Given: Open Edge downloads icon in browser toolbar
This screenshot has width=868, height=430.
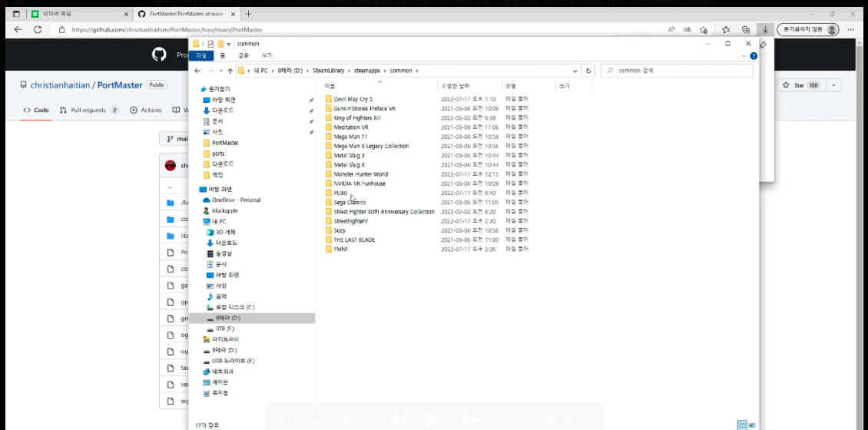Looking at the screenshot, I should [x=764, y=29].
